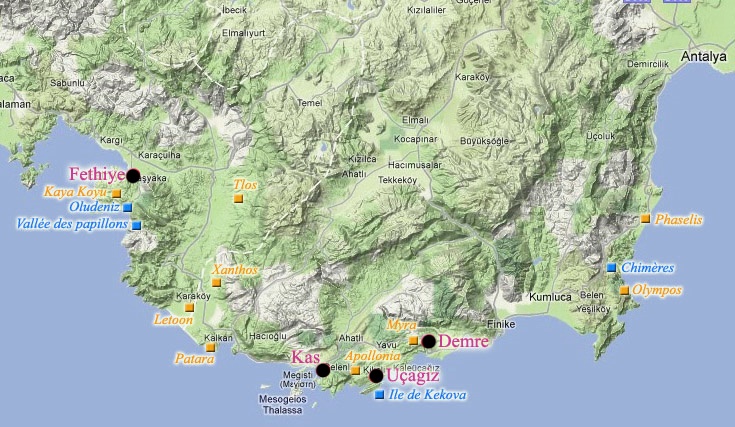Select the Elmalıyurt place name
735x427 pixels.
[x=244, y=33]
